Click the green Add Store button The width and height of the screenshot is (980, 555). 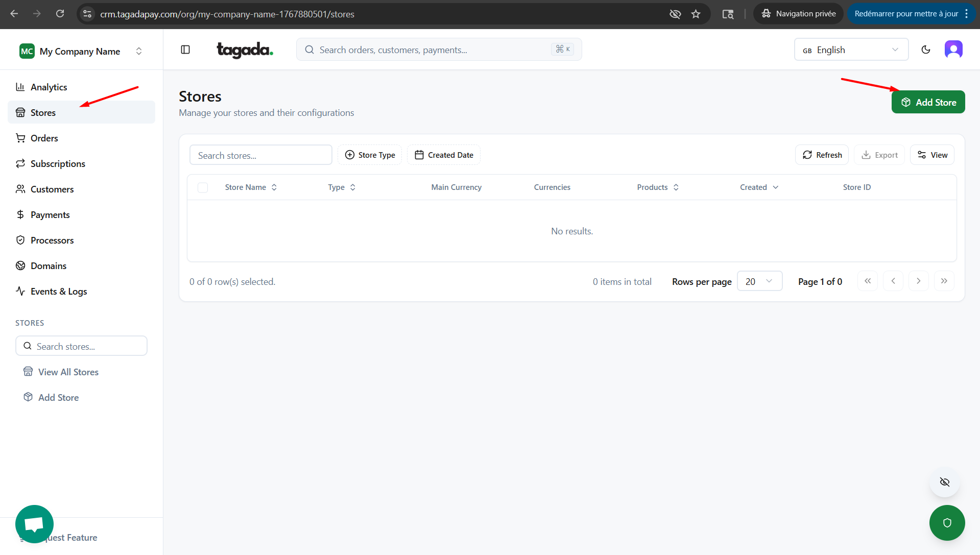(x=928, y=102)
